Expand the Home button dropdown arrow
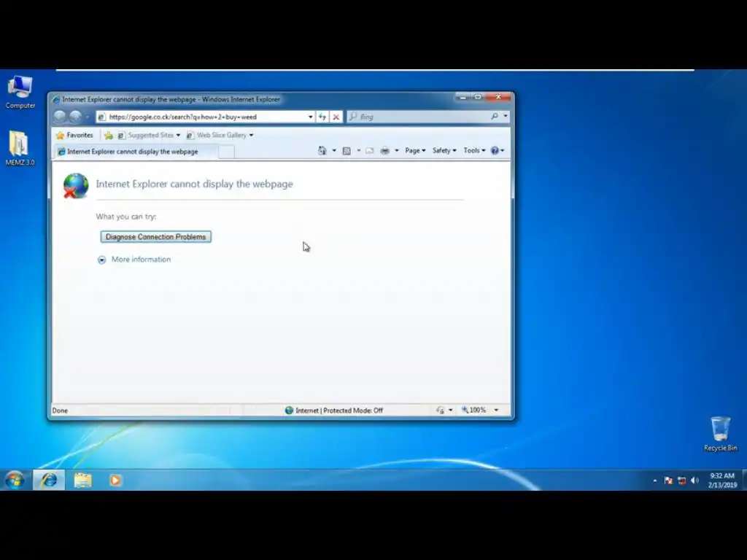The image size is (747, 560). click(334, 150)
